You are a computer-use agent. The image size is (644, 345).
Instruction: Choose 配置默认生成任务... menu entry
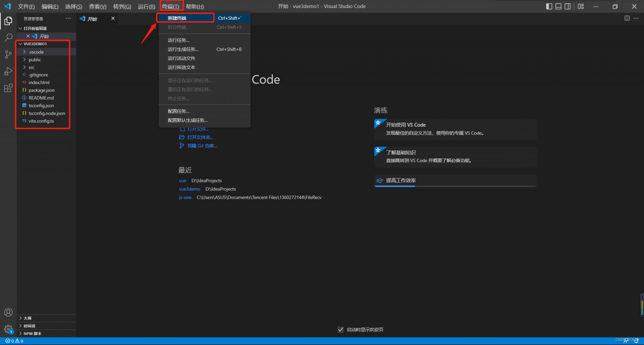click(204, 120)
